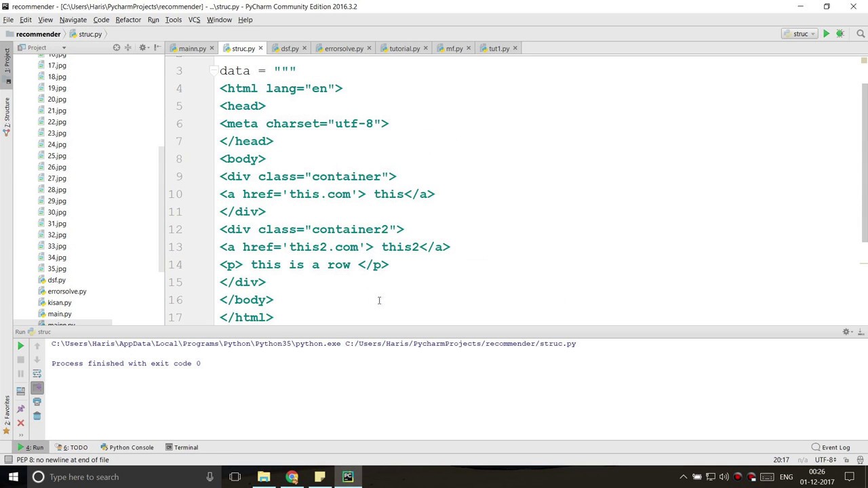This screenshot has width=868, height=488.
Task: Click the UTF-8 file encoding selector
Action: (825, 460)
